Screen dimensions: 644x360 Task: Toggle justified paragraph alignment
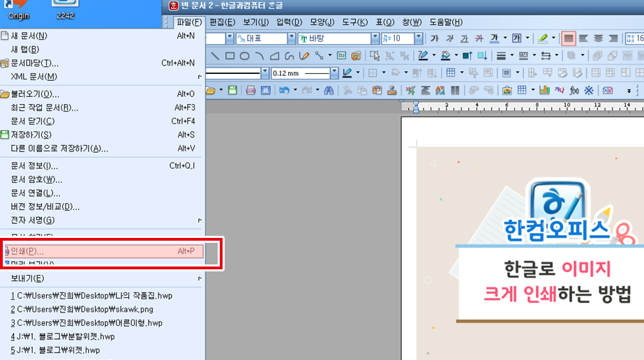tap(569, 38)
